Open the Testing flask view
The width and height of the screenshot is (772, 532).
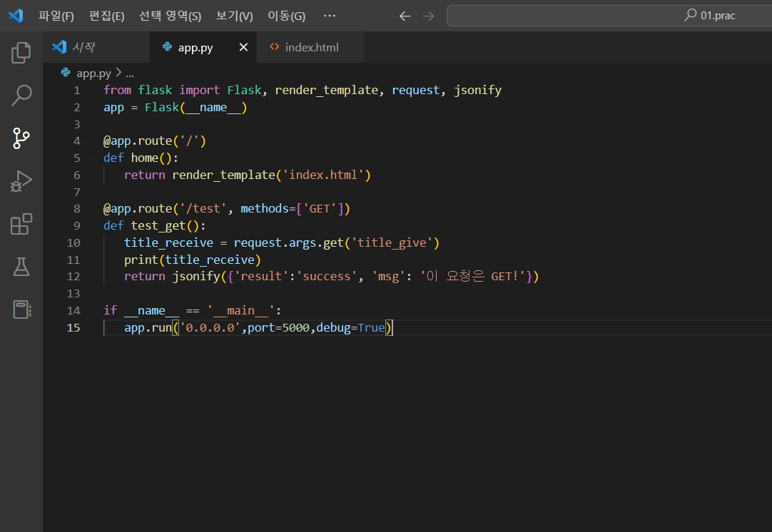click(21, 266)
